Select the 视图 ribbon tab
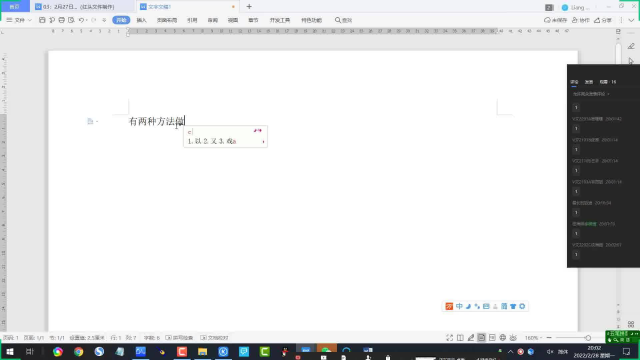Viewport: 640px width, 360px height. coord(233,20)
